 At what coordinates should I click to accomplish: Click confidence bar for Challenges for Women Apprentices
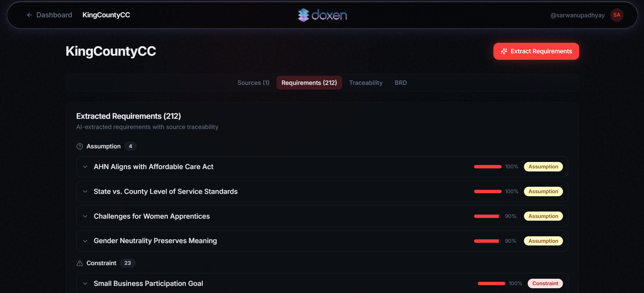click(x=488, y=216)
